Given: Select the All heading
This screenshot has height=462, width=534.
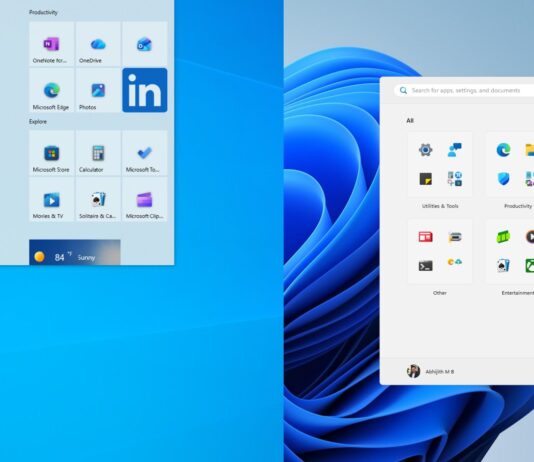Looking at the screenshot, I should click(x=410, y=121).
